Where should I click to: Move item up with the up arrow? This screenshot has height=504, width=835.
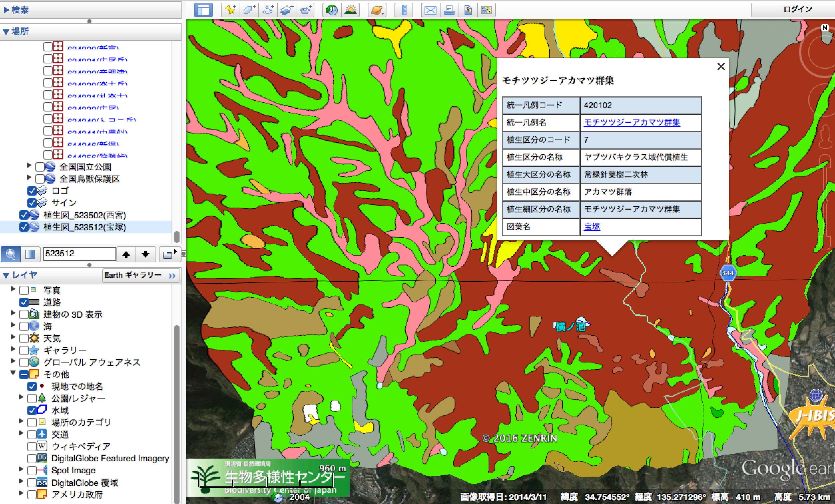point(126,254)
